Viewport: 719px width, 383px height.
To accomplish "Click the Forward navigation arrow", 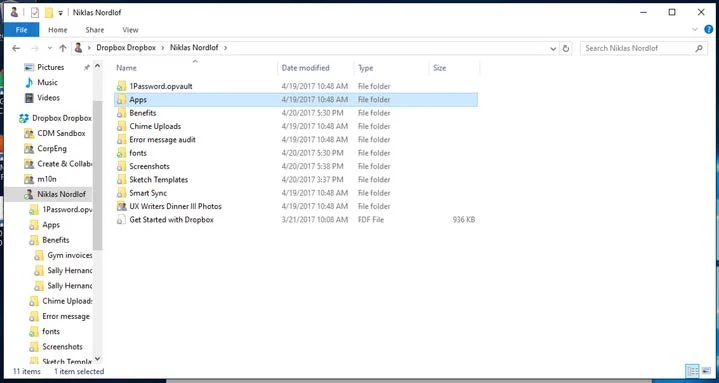I will [x=35, y=48].
